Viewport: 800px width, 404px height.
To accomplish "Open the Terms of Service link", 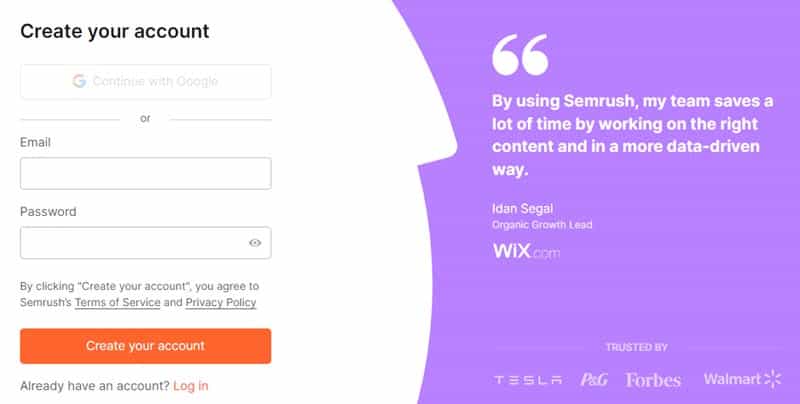I will [117, 302].
